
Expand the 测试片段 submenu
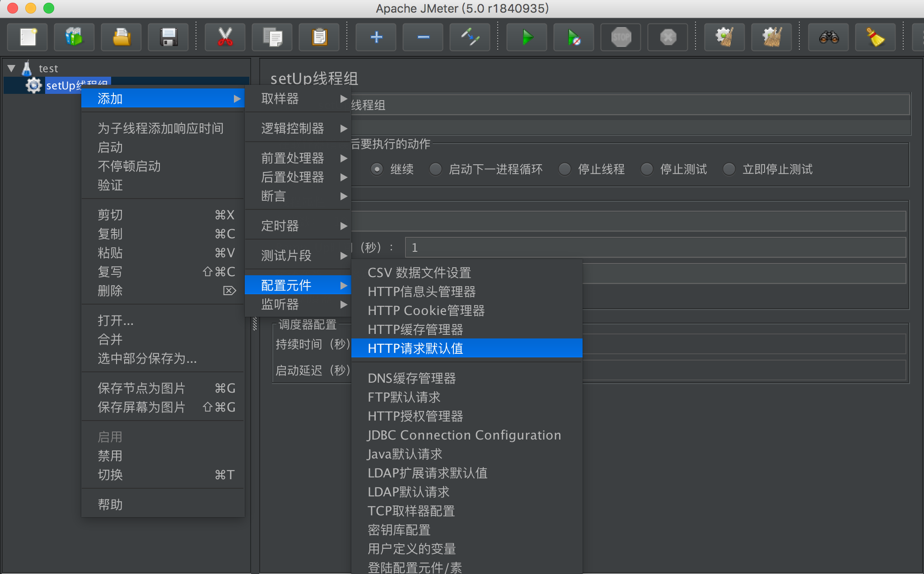pyautogui.click(x=298, y=255)
